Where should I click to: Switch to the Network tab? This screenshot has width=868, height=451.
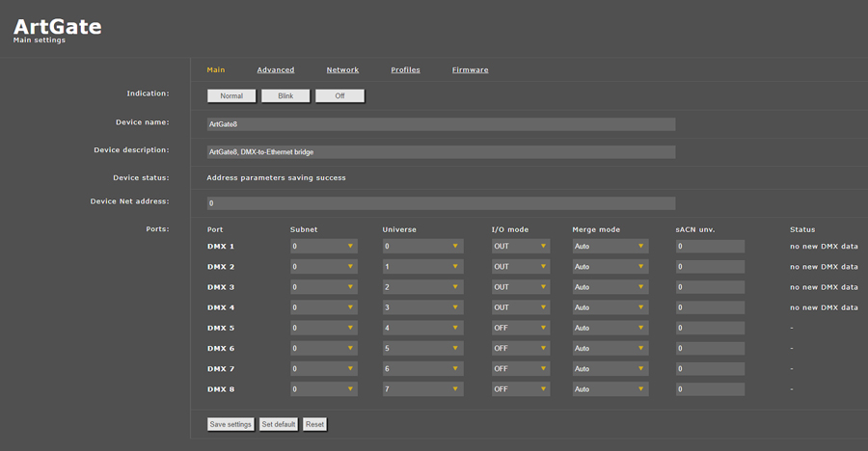point(342,69)
